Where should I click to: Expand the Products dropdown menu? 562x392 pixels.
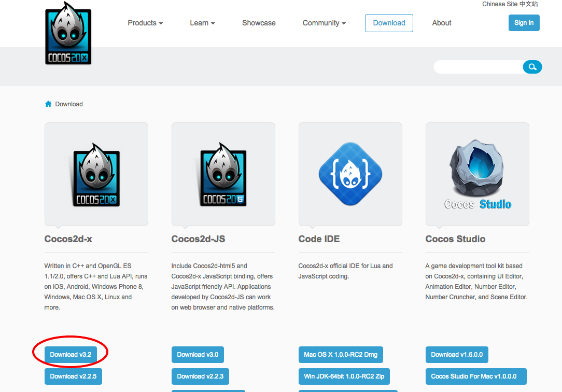[145, 23]
